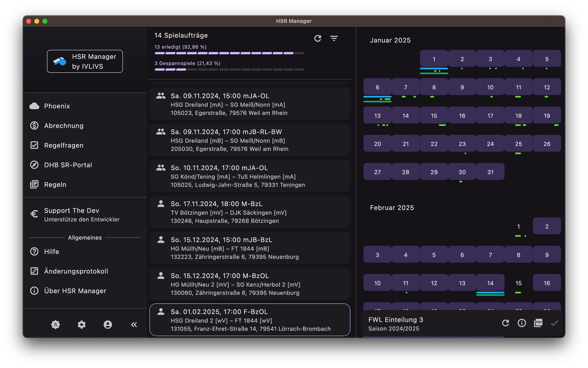Open Abrechnung section
The width and height of the screenshot is (588, 368).
[x=85, y=126]
